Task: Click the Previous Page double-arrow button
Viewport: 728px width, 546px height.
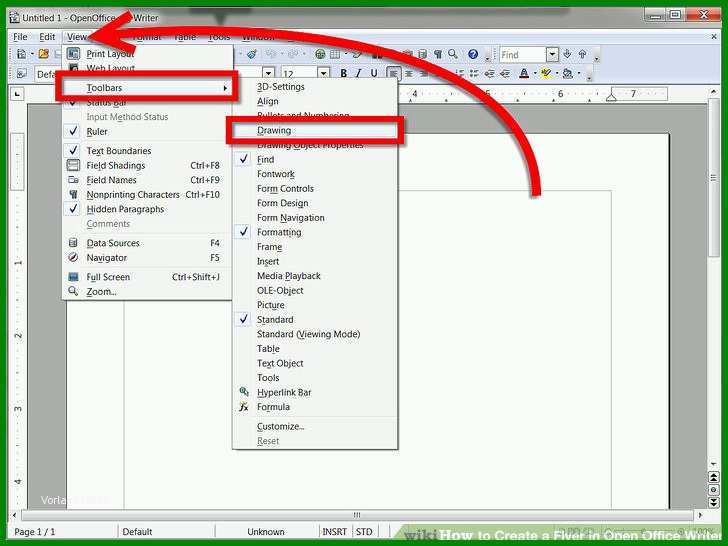Action: pos(714,477)
